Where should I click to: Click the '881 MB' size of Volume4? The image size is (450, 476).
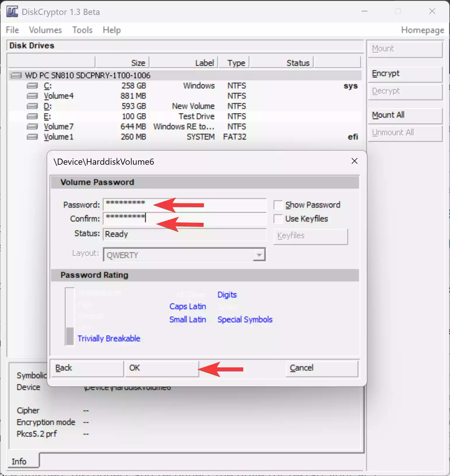(133, 96)
